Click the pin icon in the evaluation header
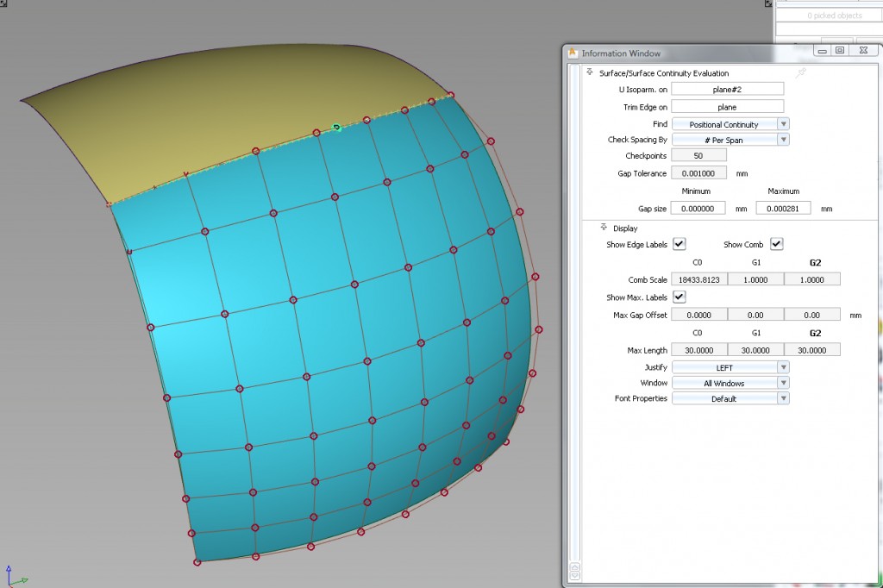This screenshot has height=588, width=883. click(x=801, y=73)
